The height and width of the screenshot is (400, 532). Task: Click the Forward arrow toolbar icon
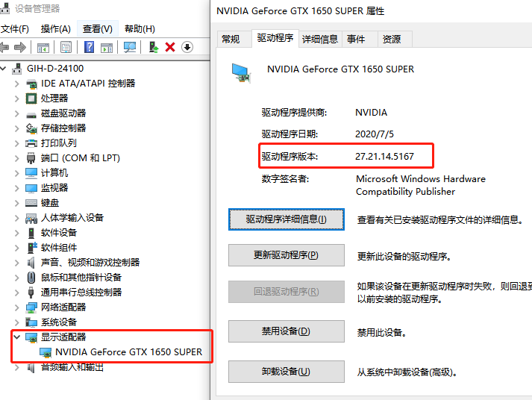[x=20, y=47]
